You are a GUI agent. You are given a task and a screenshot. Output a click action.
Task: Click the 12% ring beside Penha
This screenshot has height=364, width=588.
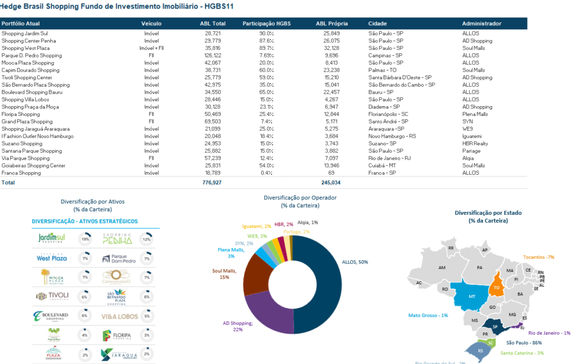coord(146,239)
